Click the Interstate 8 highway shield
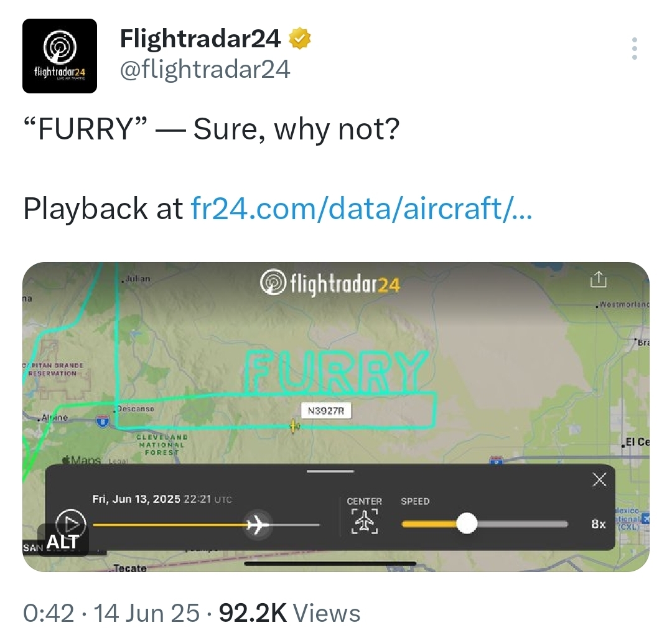Viewport: 672px width, 643px height. [x=103, y=421]
